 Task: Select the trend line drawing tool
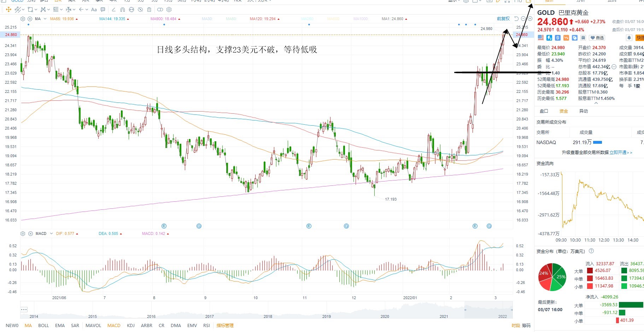coord(18,10)
